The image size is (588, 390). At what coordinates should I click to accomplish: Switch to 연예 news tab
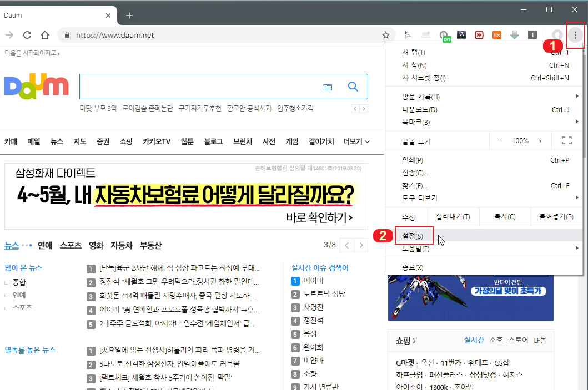[x=45, y=245]
